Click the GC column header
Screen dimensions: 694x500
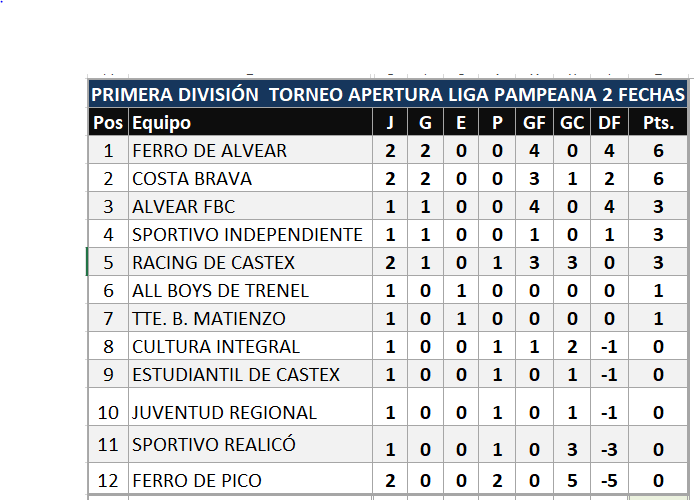[572, 124]
